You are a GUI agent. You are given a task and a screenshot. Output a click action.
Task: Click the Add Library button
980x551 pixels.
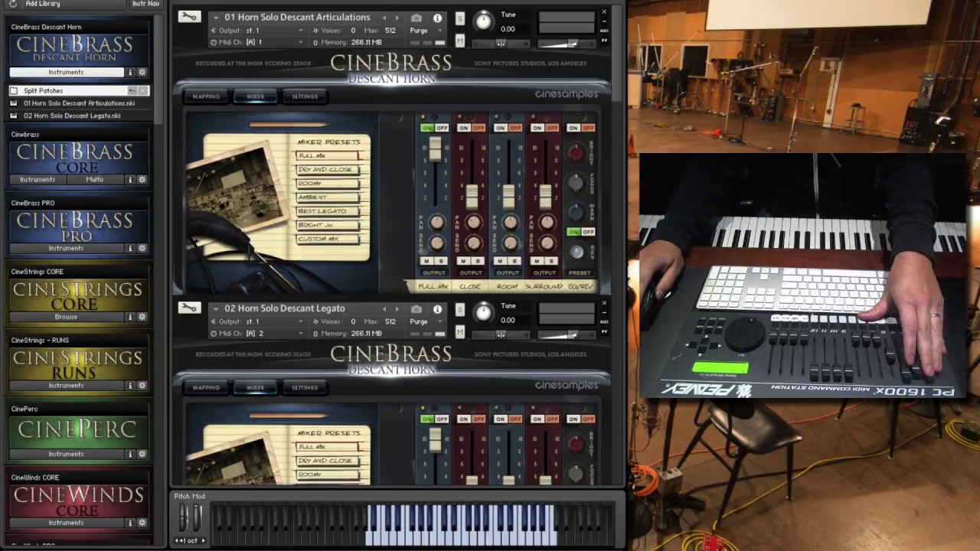tap(43, 4)
